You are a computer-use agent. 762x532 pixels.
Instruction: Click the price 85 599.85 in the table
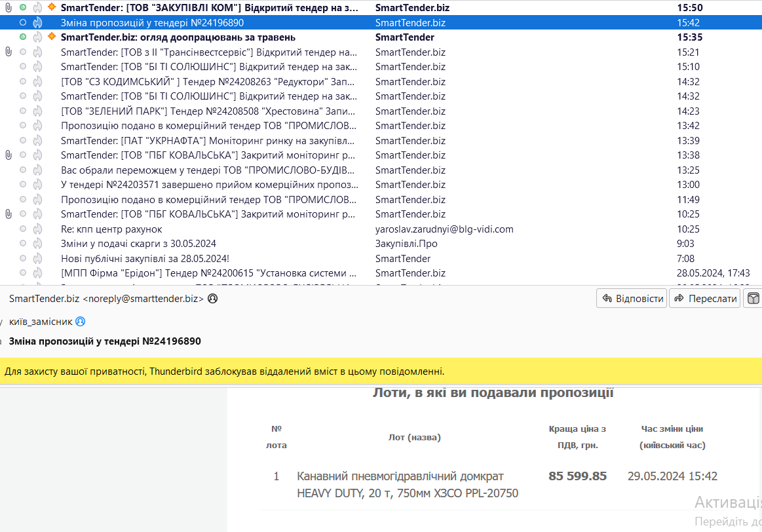click(x=577, y=476)
